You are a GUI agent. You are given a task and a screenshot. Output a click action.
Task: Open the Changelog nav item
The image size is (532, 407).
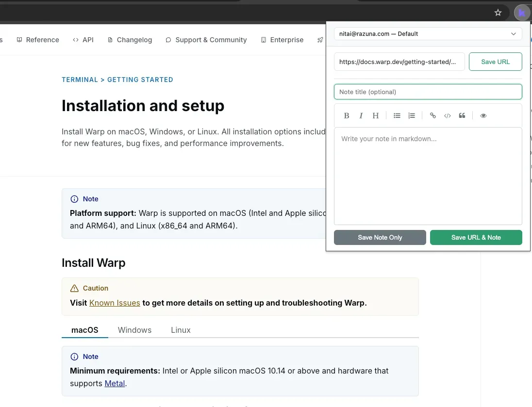coord(130,40)
